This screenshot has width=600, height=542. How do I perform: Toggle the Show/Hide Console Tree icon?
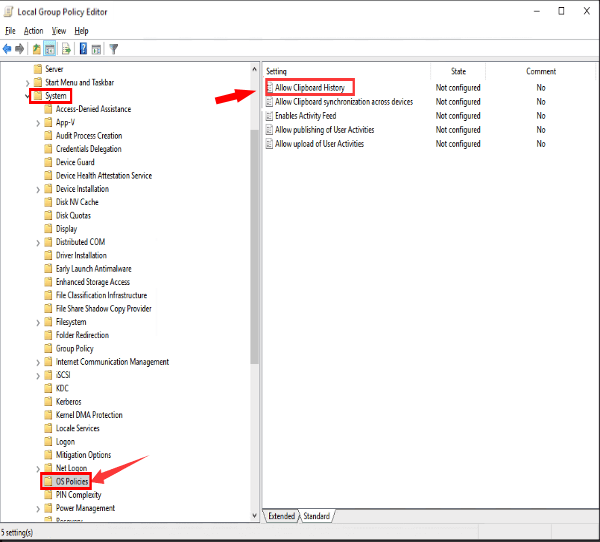tap(50, 49)
